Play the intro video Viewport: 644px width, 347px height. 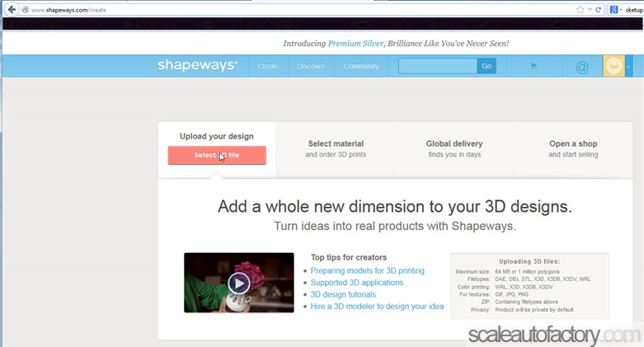pos(239,283)
